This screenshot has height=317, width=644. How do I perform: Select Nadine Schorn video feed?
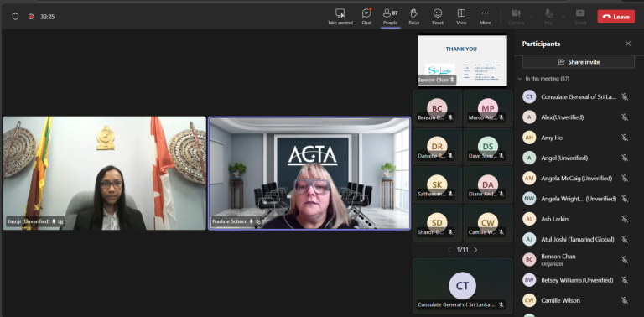309,173
